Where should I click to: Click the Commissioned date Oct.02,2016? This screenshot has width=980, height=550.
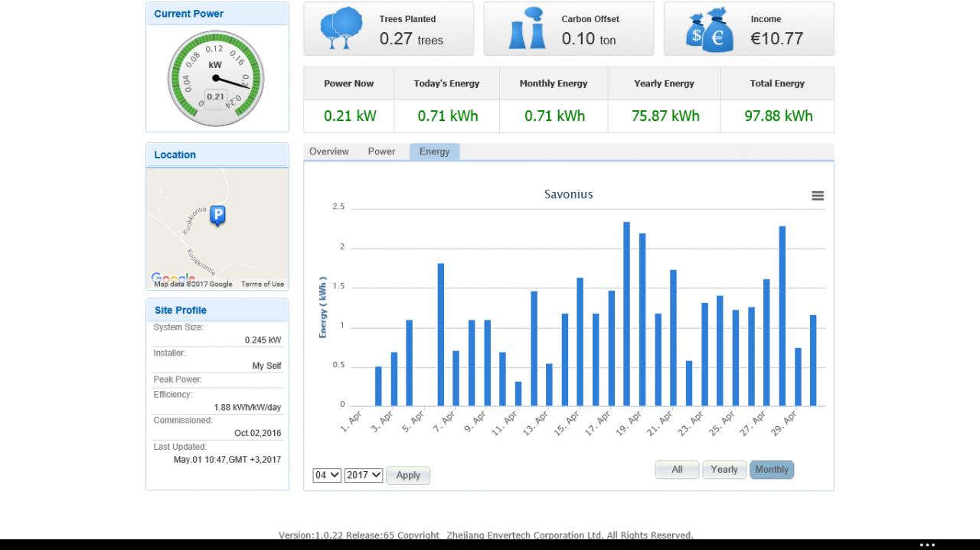point(257,433)
